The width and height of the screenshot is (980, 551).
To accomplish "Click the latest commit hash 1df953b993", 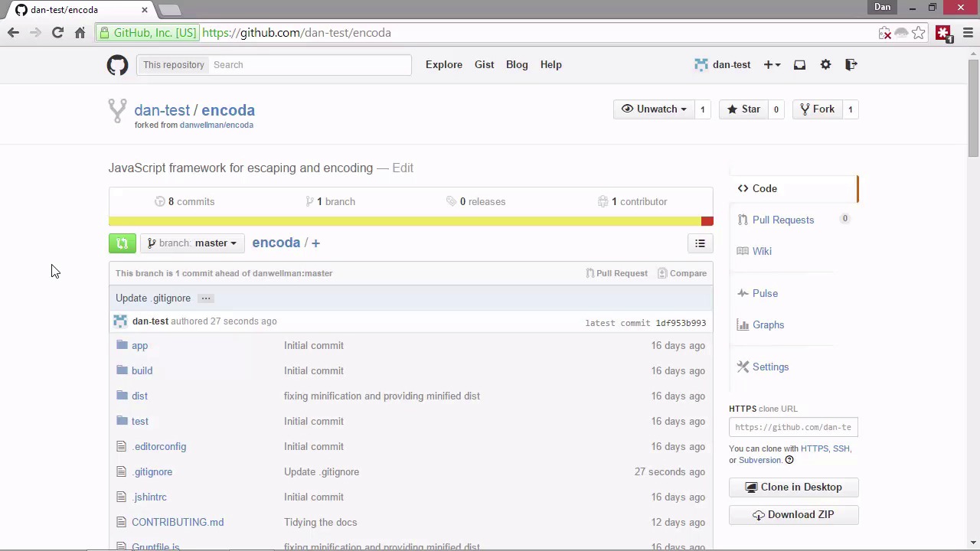I will [x=681, y=323].
